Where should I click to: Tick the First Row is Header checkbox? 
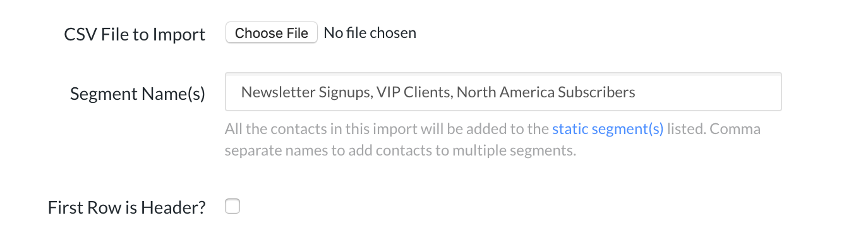232,206
